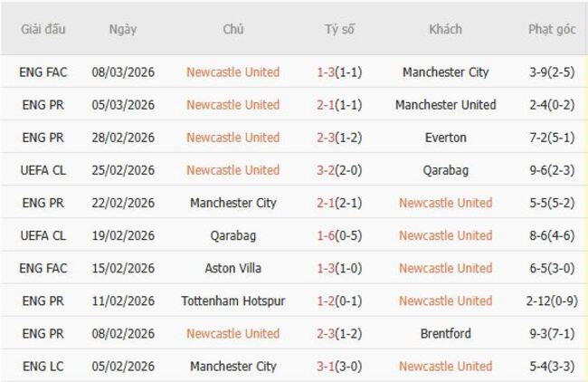Image resolution: width=588 pixels, height=382 pixels.
Task: Click the Tỷ số column header
Action: coord(339,29)
